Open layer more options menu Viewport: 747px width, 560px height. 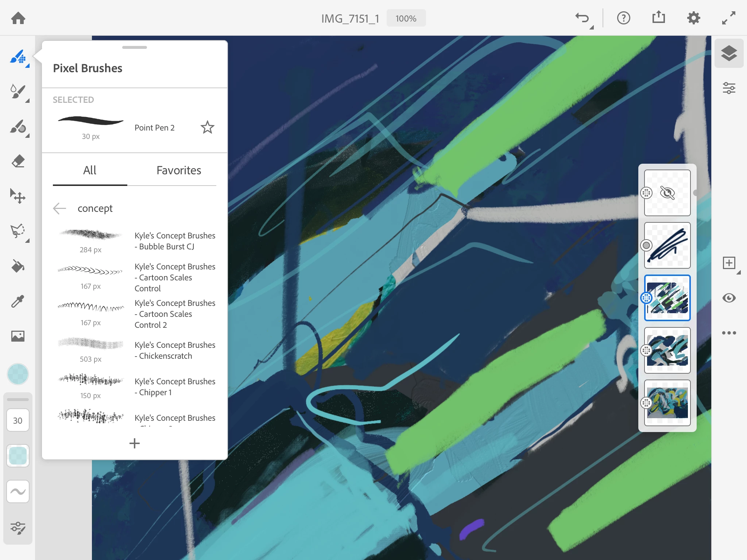point(729,332)
